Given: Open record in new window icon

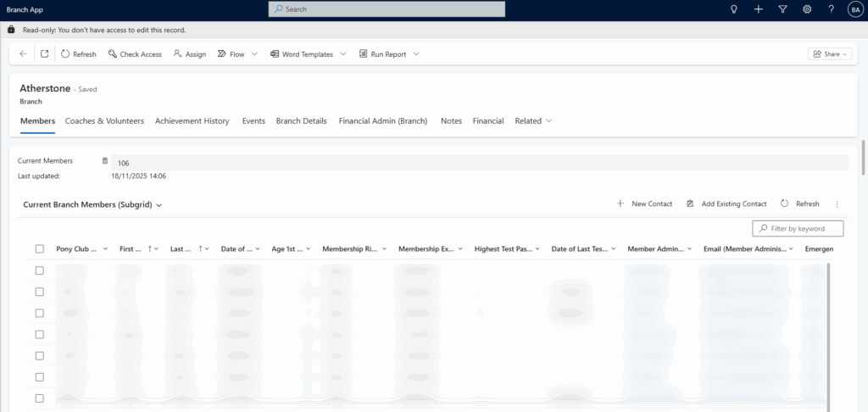Looking at the screenshot, I should (x=44, y=54).
